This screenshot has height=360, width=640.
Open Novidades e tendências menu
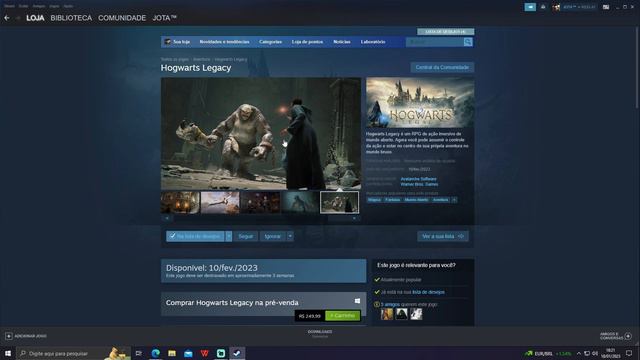(x=224, y=42)
